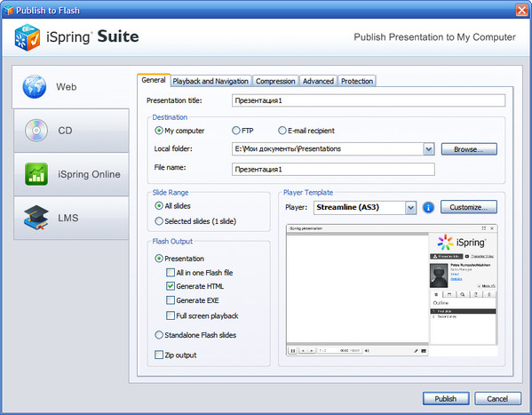Click the Presentation title input field
Screen dimensions: 532x415
point(369,100)
